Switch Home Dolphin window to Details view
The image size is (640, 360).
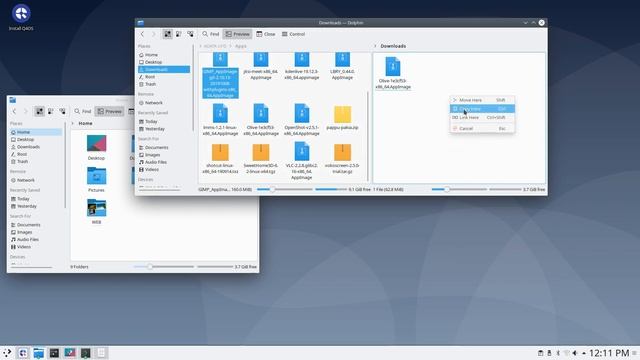[x=62, y=111]
